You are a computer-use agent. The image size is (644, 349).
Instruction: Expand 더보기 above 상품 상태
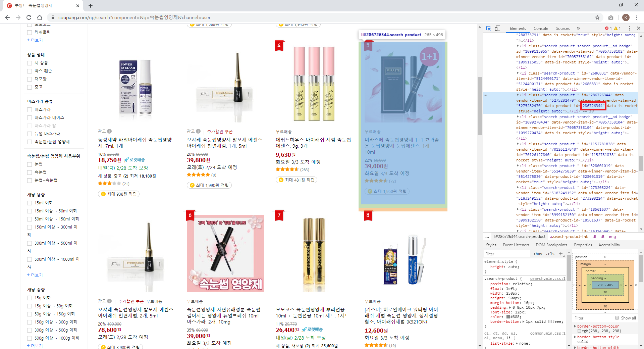point(35,40)
